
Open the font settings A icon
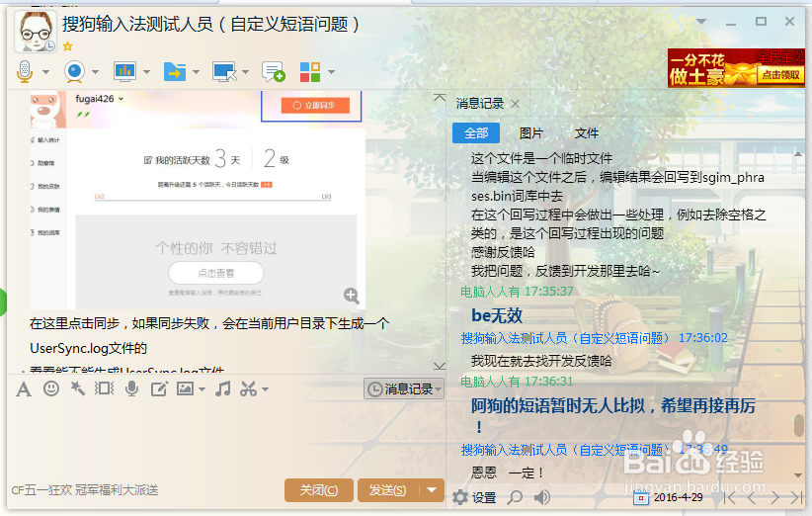[24, 389]
